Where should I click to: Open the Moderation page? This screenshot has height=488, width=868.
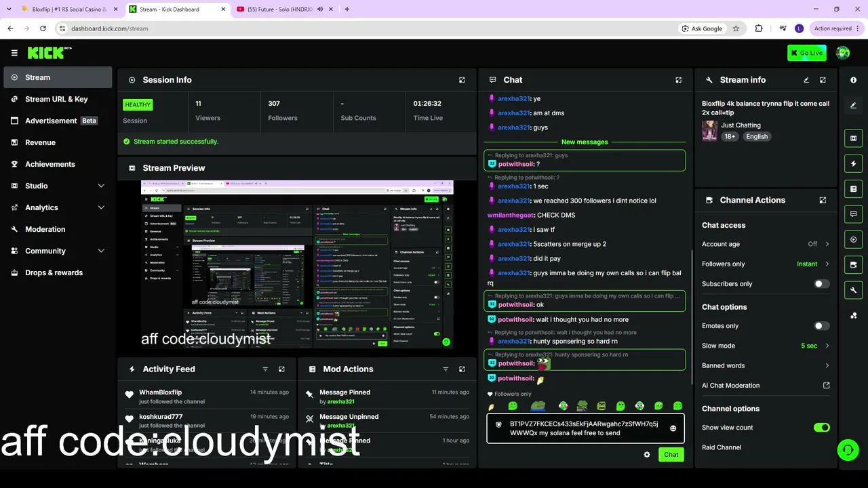tap(58, 229)
